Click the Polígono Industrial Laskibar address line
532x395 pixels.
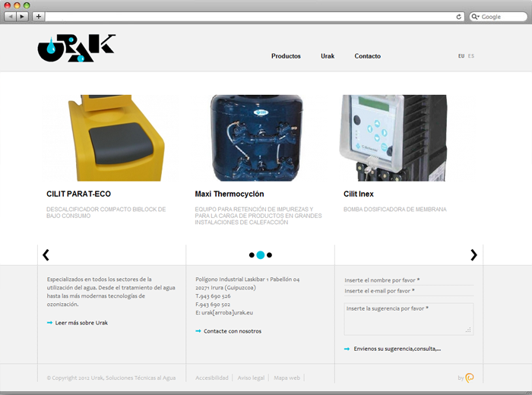(247, 280)
